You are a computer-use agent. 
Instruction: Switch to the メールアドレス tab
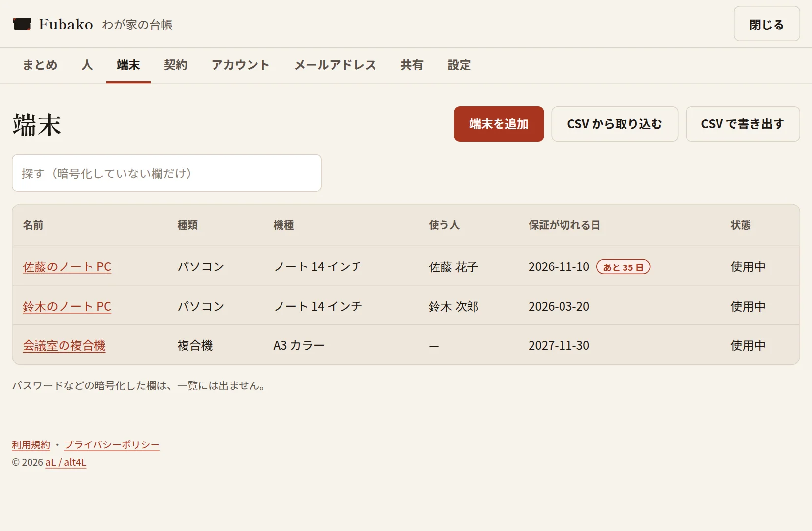point(335,65)
